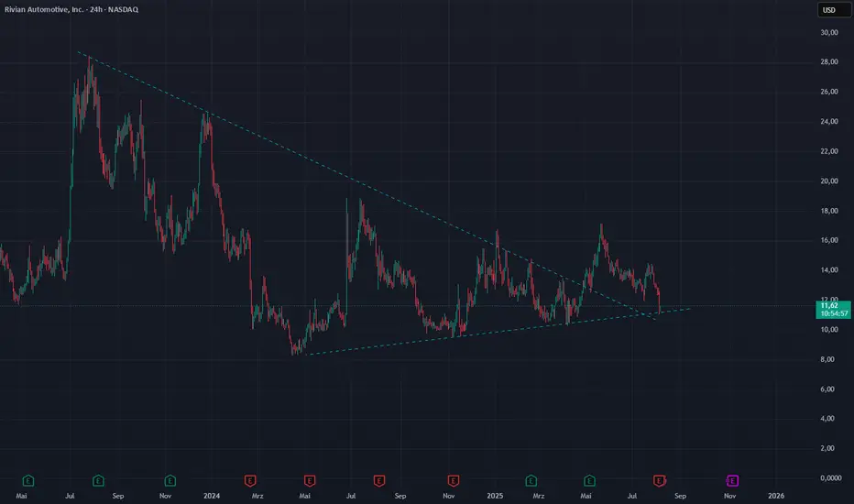Open the green earnings marker near Nov 2023

point(170,480)
